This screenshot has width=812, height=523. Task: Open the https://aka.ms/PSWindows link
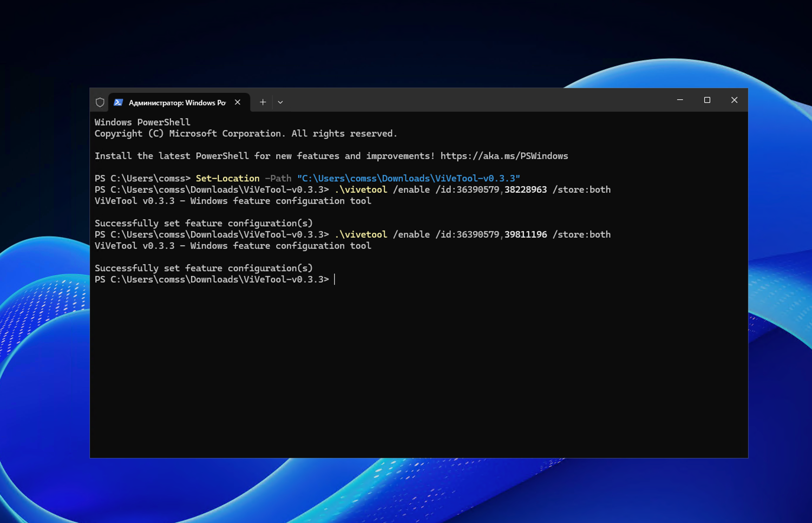(x=504, y=156)
